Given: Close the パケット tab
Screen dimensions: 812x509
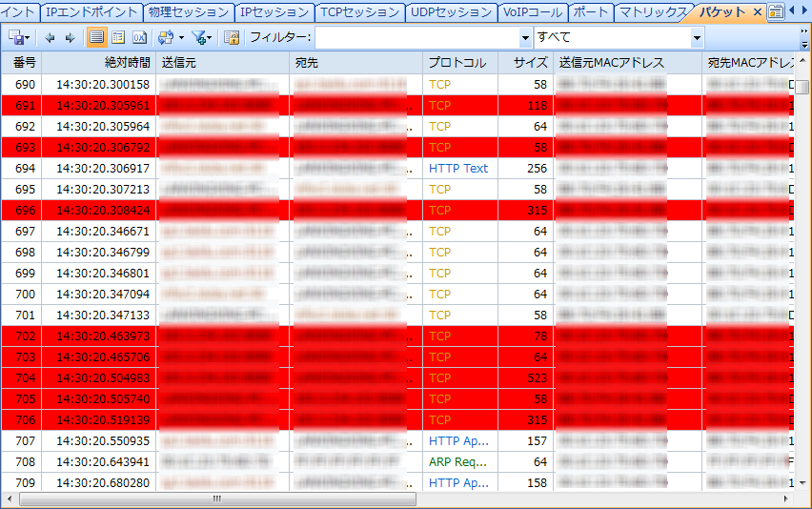Looking at the screenshot, I should tap(758, 12).
